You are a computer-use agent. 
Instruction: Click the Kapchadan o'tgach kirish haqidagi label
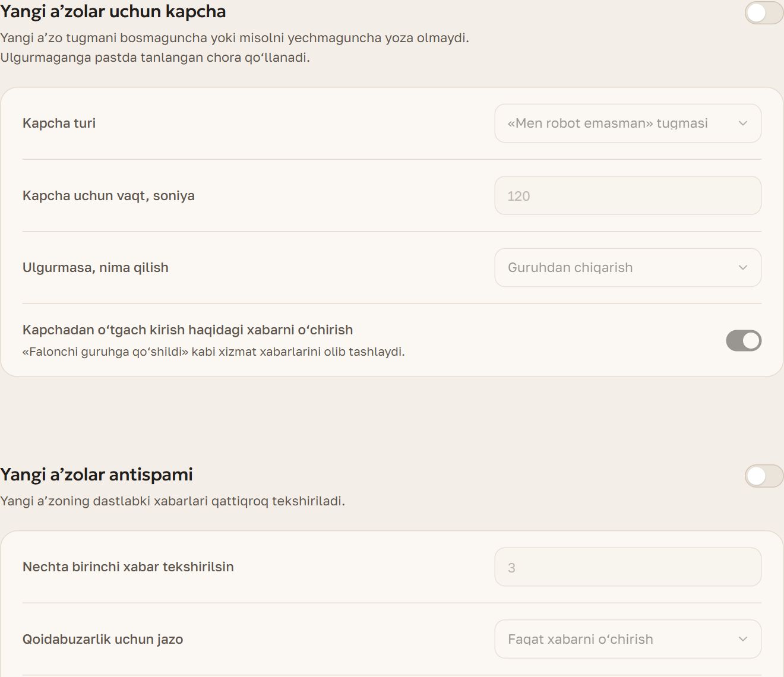(x=188, y=330)
